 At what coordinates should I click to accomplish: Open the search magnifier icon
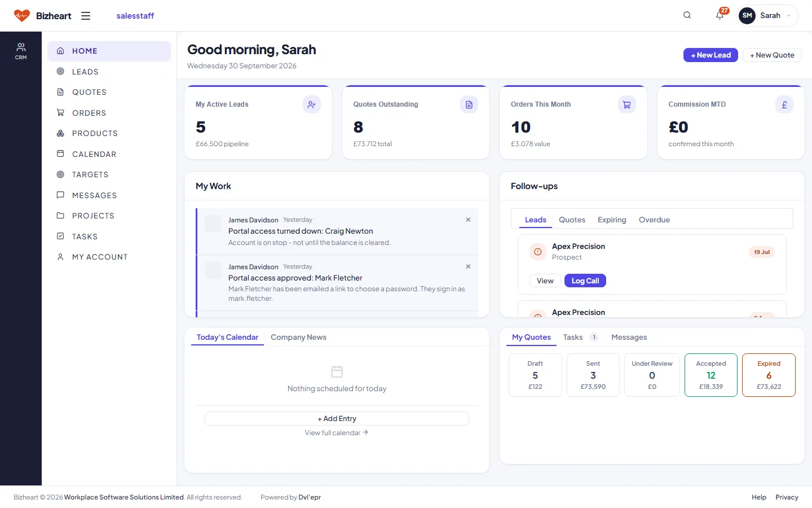(x=687, y=15)
